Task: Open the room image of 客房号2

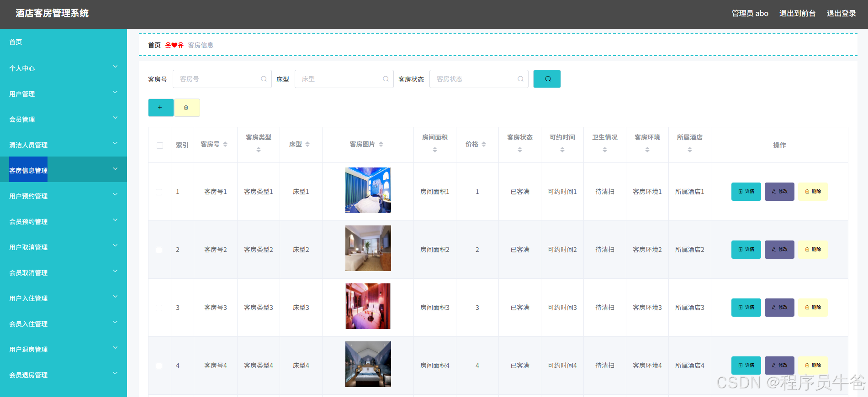Action: [x=368, y=248]
